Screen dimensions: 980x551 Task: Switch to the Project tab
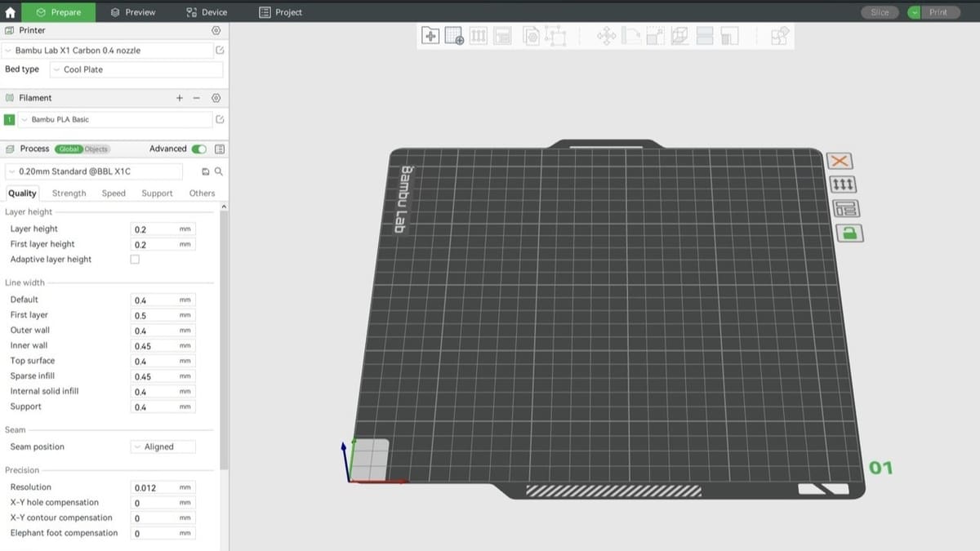[280, 12]
